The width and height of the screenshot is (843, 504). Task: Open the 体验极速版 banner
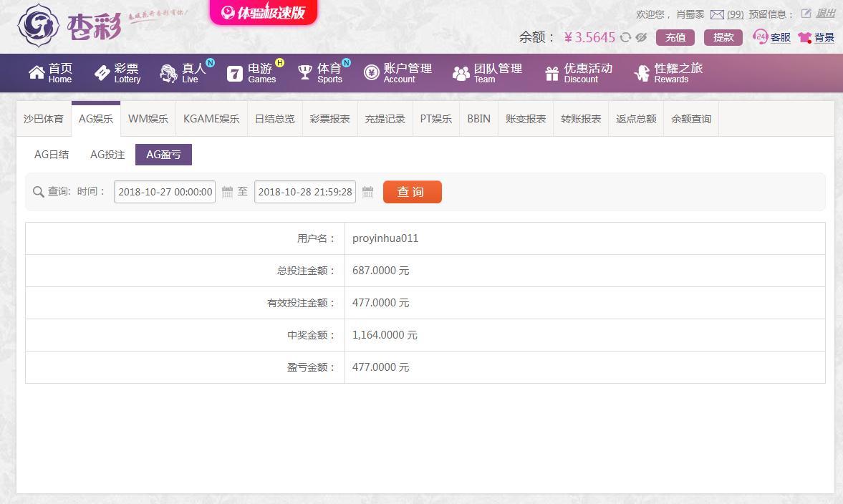(x=264, y=12)
